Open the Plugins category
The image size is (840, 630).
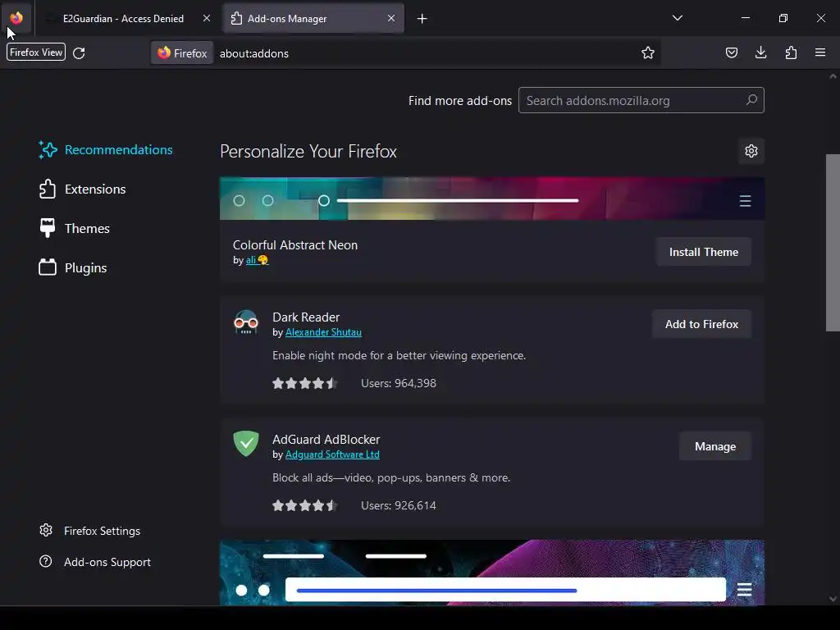(73, 268)
